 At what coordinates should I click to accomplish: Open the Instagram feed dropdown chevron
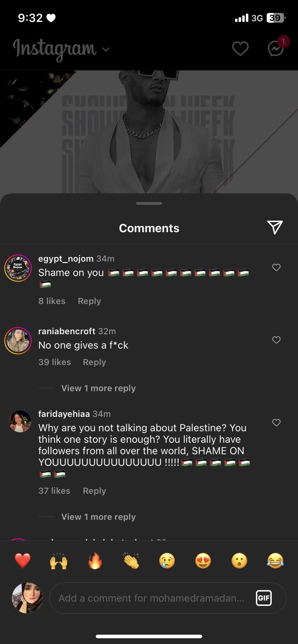coord(106,49)
